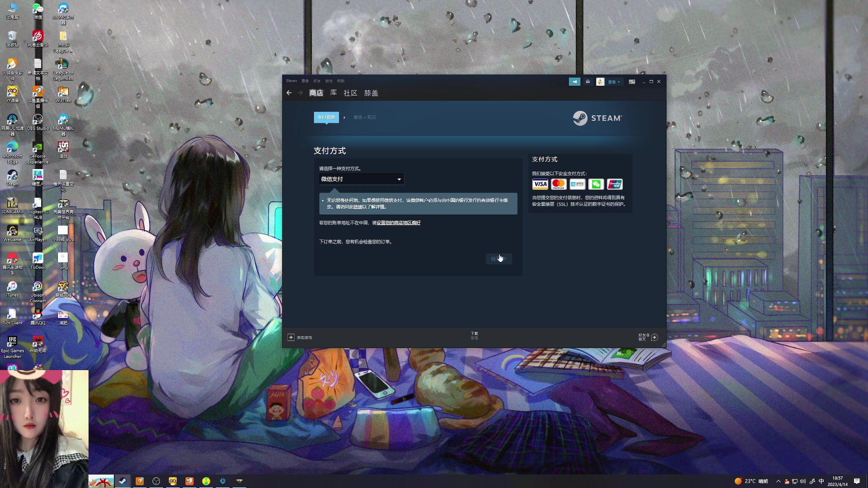Click the UnionPay card logo
868x488 pixels.
(x=614, y=184)
